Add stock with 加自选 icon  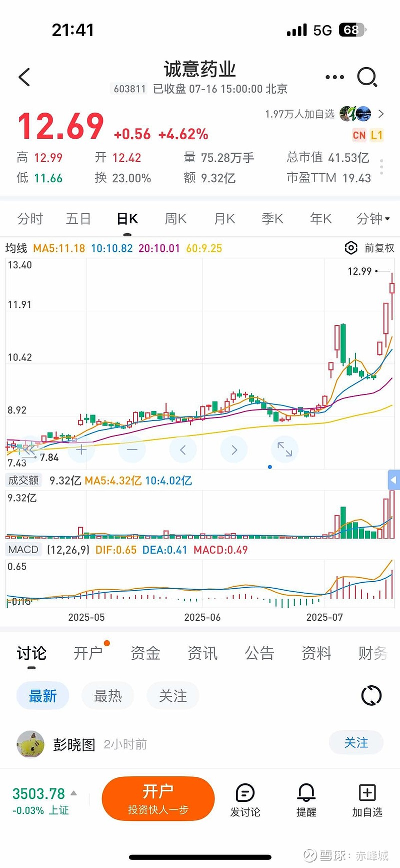[x=367, y=800]
